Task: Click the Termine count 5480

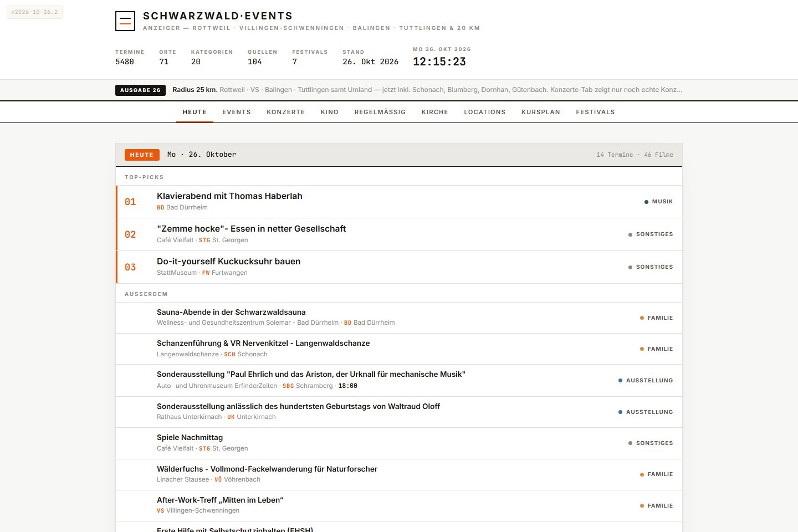Action: coord(125,62)
